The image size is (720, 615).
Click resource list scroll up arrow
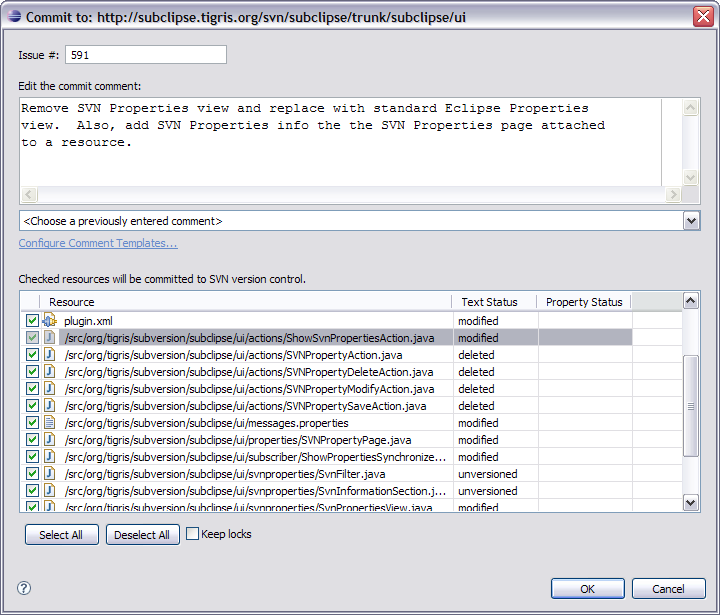point(691,301)
